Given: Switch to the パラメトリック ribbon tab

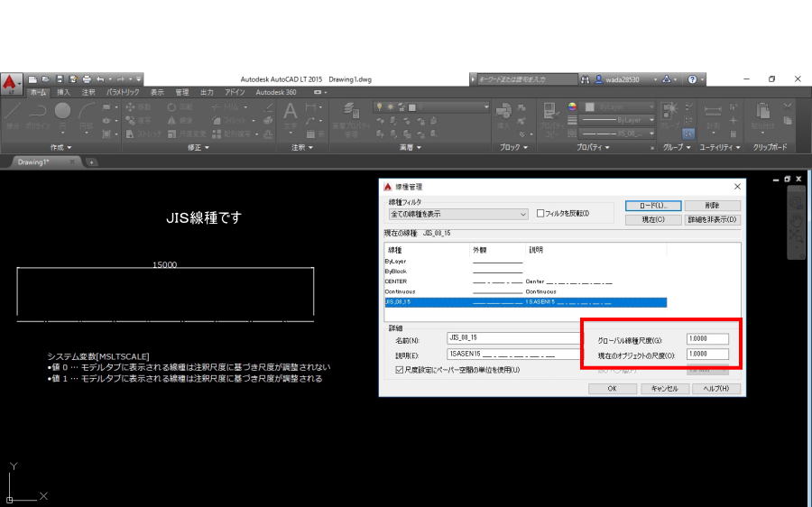Looking at the screenshot, I should 123,92.
